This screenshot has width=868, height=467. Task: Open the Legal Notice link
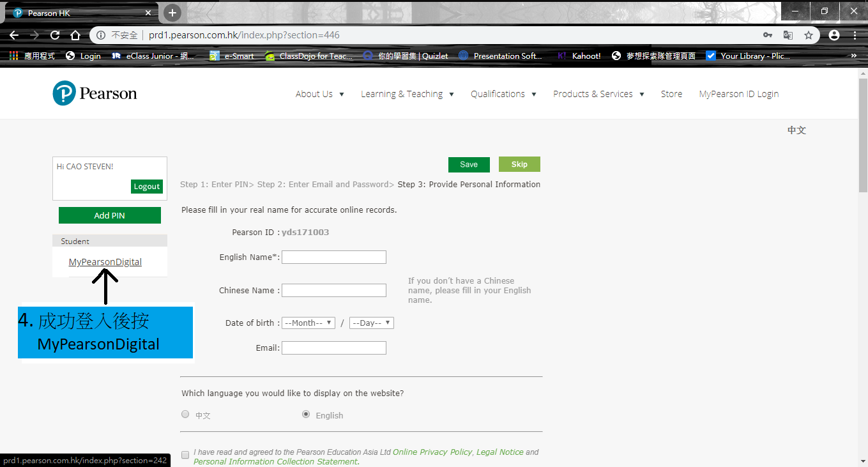(x=499, y=452)
